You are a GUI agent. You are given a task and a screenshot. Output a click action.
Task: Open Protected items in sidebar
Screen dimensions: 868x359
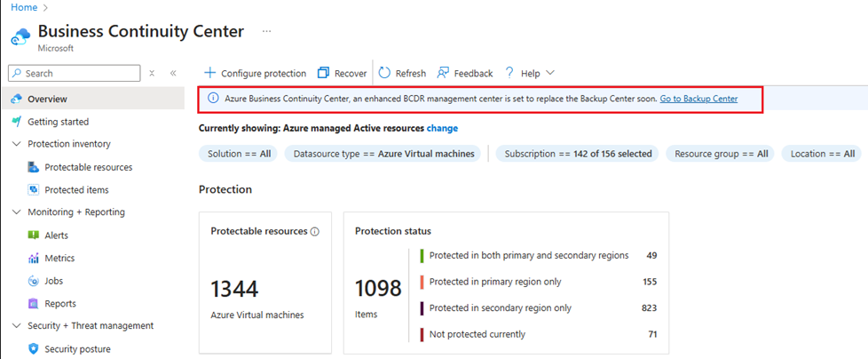point(68,190)
